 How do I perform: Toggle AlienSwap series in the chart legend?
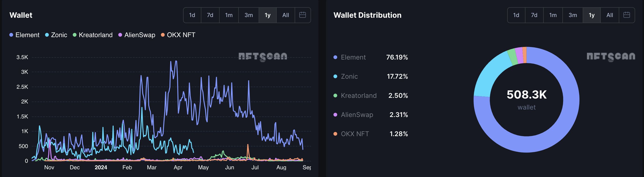pos(137,35)
